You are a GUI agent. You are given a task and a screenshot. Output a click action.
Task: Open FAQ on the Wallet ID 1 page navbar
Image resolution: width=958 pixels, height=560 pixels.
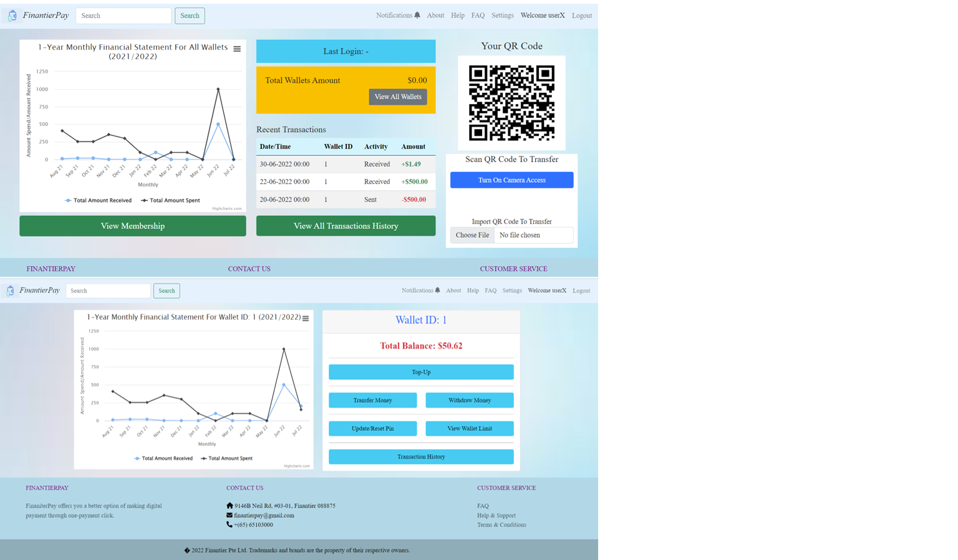491,291
